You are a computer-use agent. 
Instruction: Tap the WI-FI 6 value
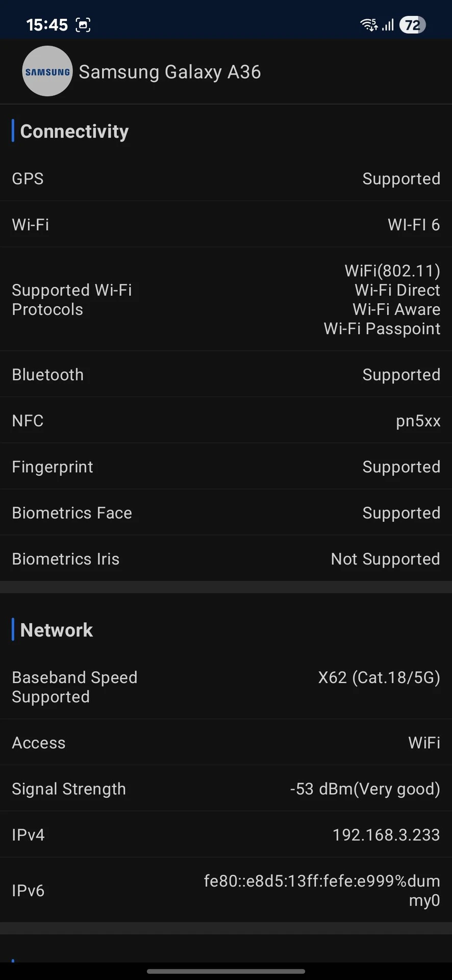tap(413, 225)
